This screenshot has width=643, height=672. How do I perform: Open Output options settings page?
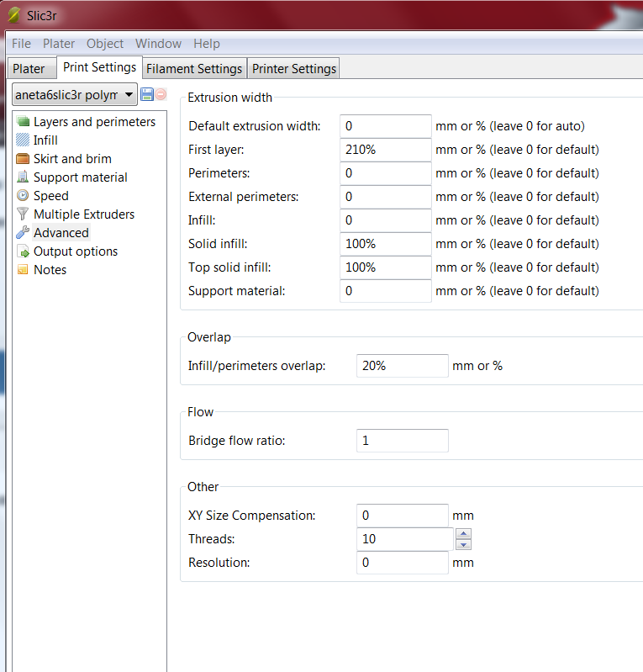coord(76,251)
